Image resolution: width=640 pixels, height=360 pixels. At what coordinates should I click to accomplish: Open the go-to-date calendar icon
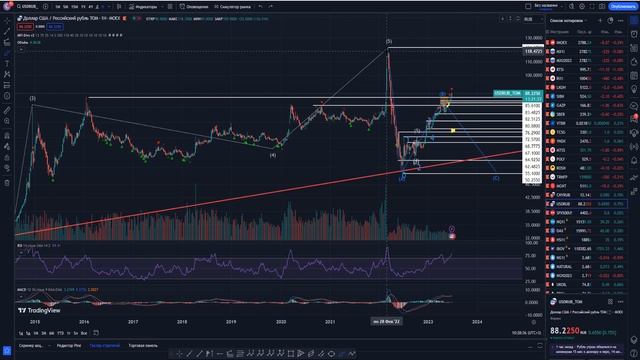pyautogui.click(x=96, y=333)
